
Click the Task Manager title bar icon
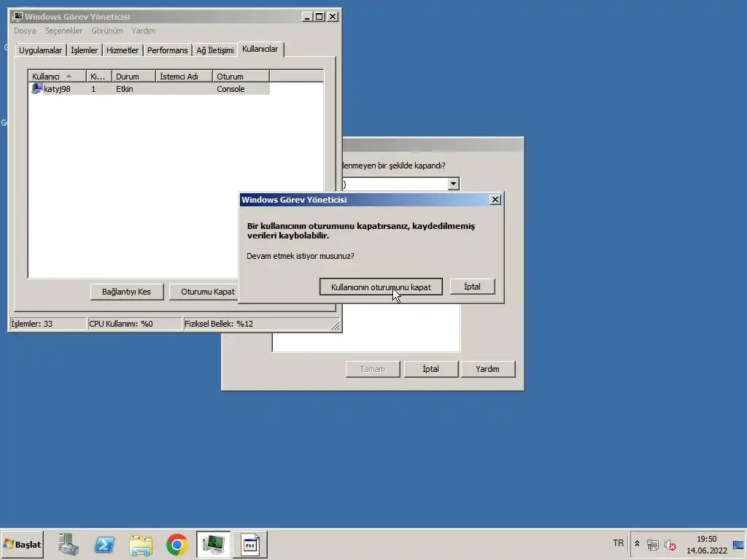tap(18, 16)
